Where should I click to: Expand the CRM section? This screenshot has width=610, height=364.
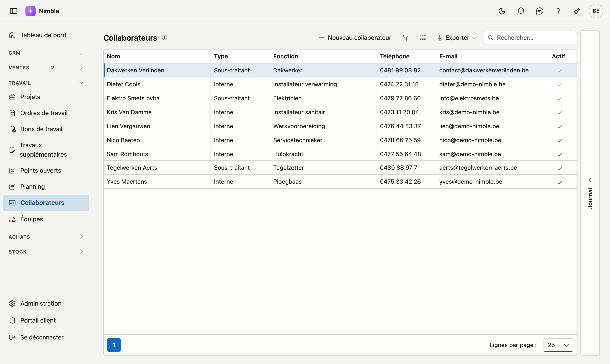(46, 53)
